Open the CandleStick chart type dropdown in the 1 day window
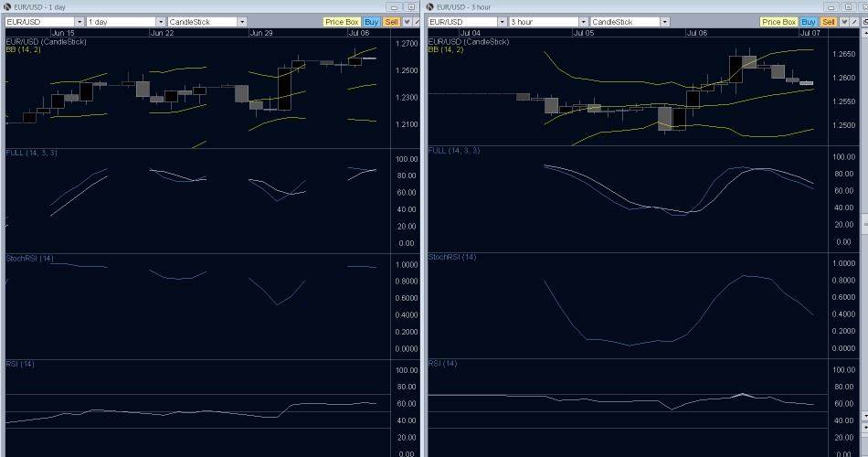 point(242,22)
